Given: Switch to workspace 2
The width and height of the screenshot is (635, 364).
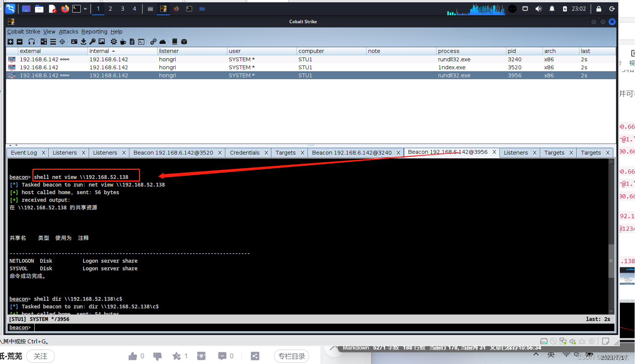Looking at the screenshot, I should pos(110,9).
